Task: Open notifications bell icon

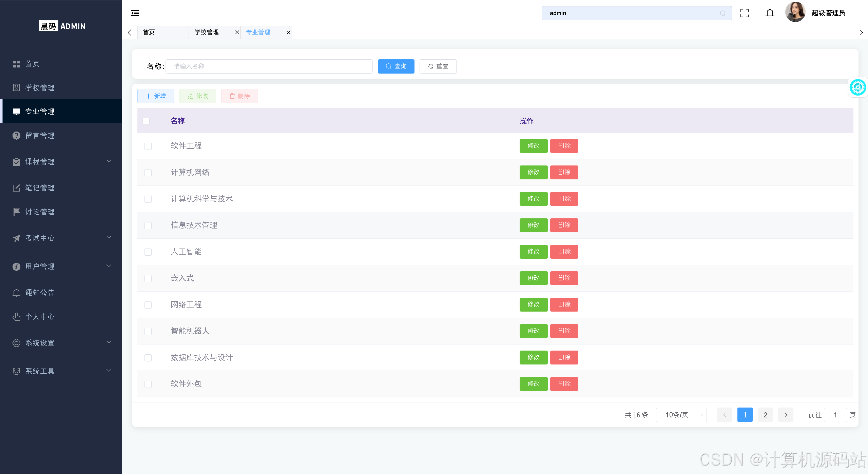Action: 770,13
